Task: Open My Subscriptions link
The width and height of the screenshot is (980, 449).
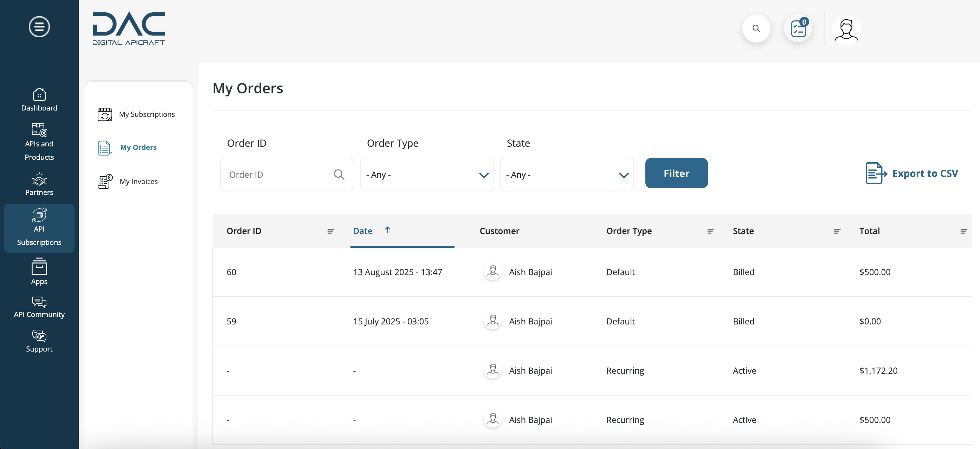Action: tap(147, 114)
